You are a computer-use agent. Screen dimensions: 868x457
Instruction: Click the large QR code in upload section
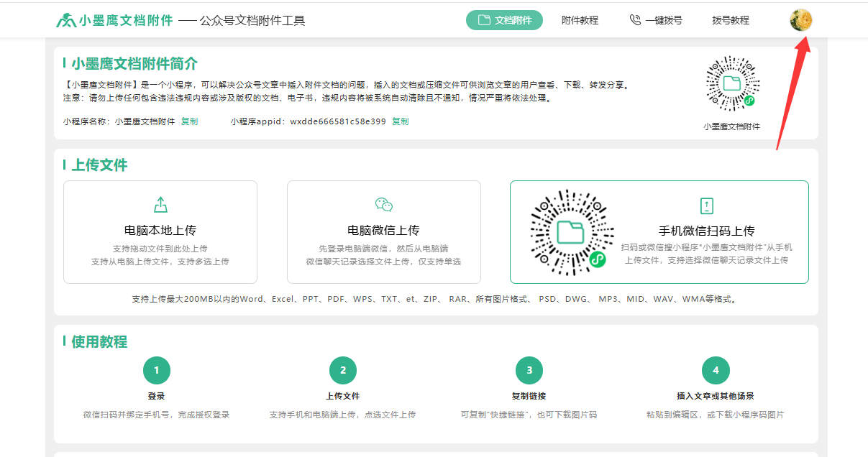(x=572, y=232)
